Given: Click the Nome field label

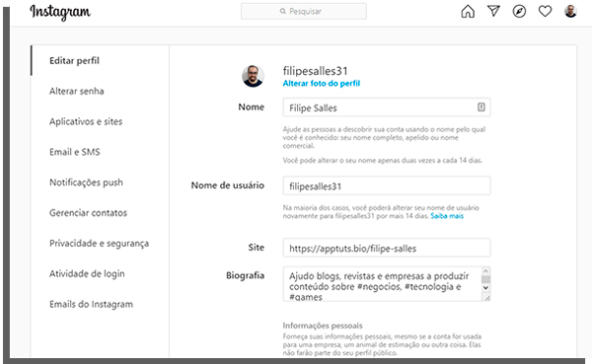Looking at the screenshot, I should (x=251, y=108).
